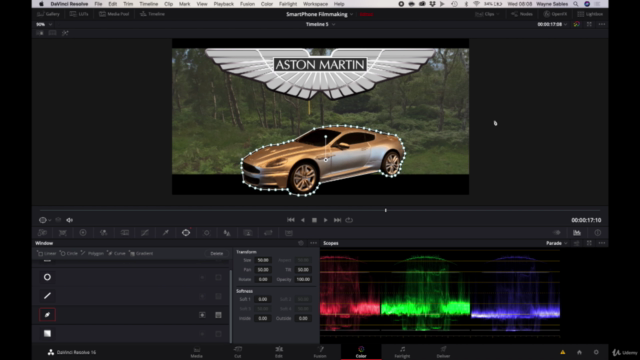Open the Key palette
Viewport: 640px width, 360px height.
[248, 233]
